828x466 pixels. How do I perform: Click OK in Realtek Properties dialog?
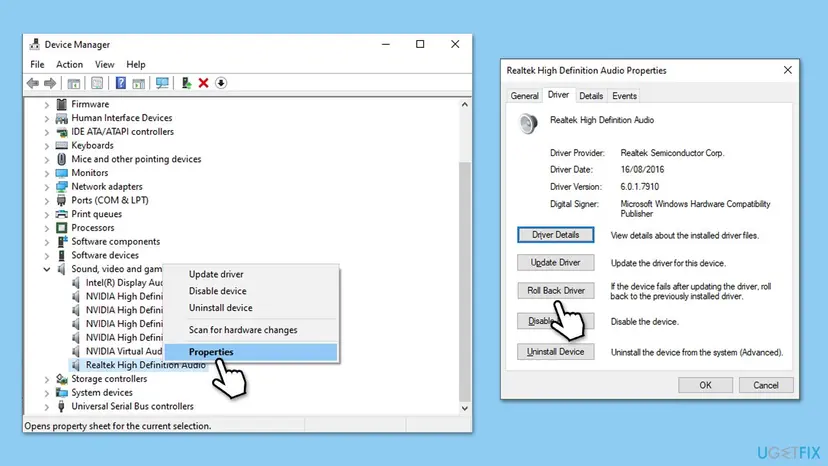click(x=705, y=385)
